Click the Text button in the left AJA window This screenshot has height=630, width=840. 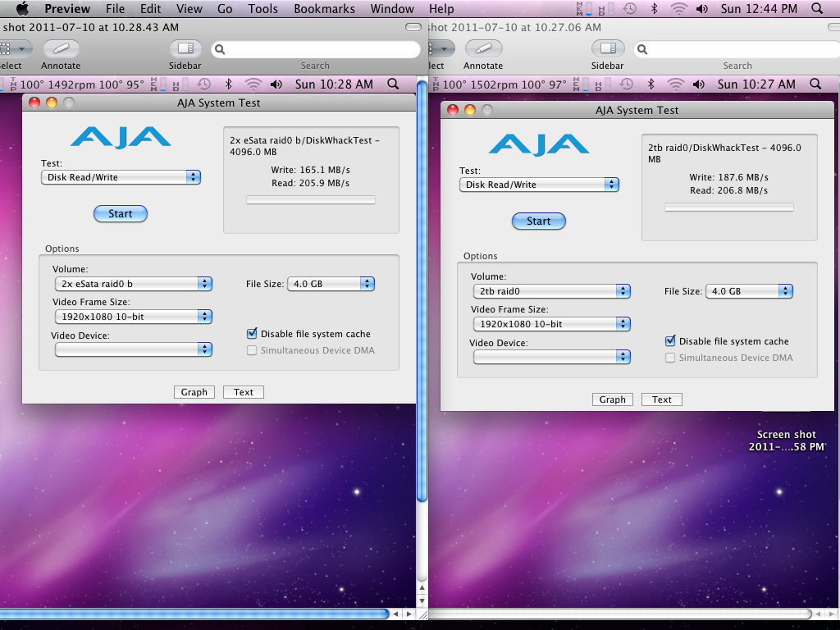[243, 392]
